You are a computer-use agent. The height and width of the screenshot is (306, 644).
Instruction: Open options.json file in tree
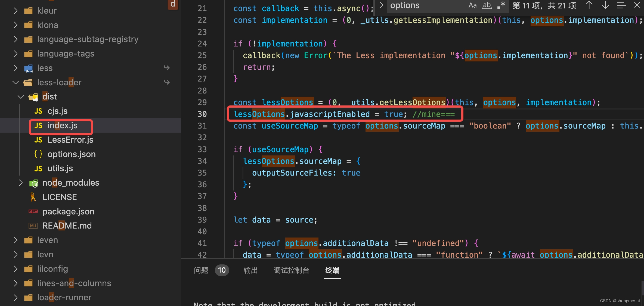[71, 154]
